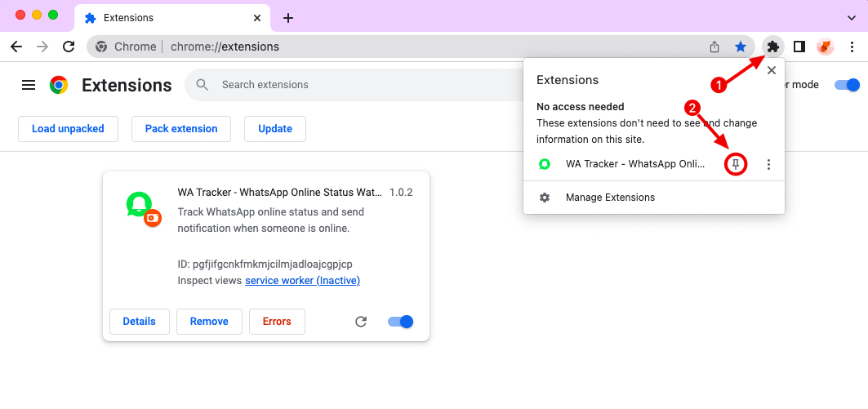This screenshot has width=868, height=409.
Task: Remove the WA Tracker extension
Action: pyautogui.click(x=209, y=322)
